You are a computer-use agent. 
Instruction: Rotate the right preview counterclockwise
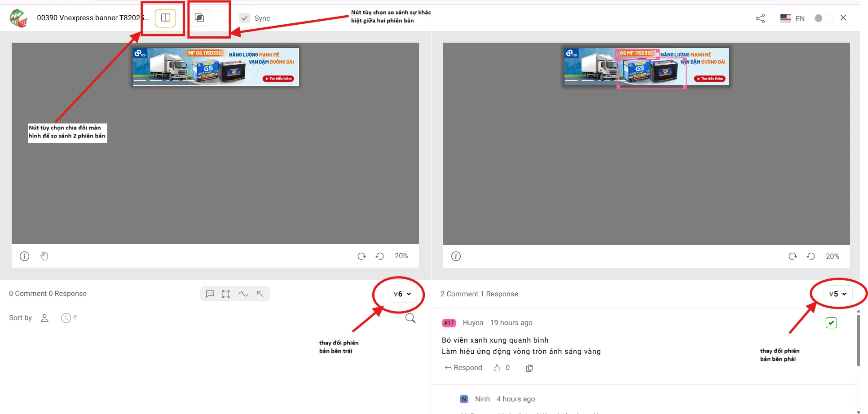click(811, 256)
